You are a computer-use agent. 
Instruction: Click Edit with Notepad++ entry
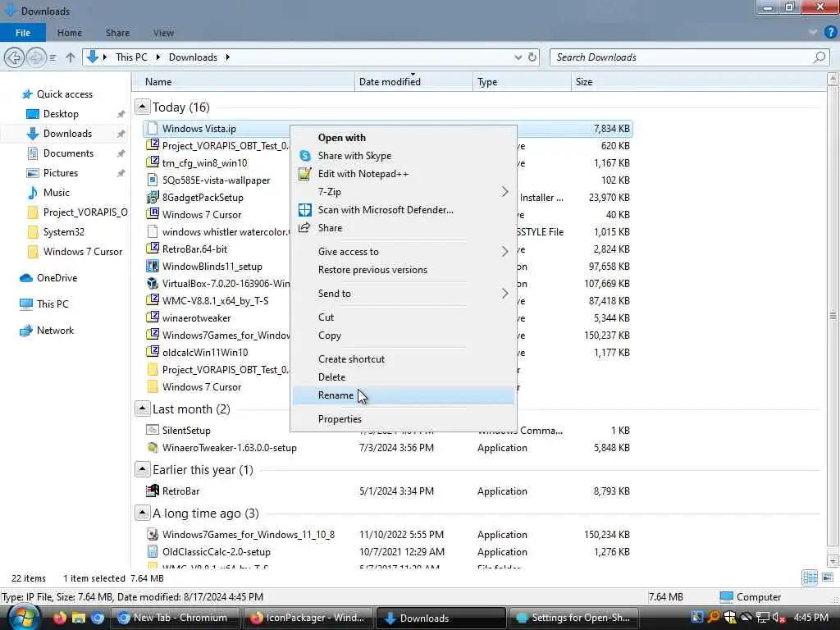[403, 174]
